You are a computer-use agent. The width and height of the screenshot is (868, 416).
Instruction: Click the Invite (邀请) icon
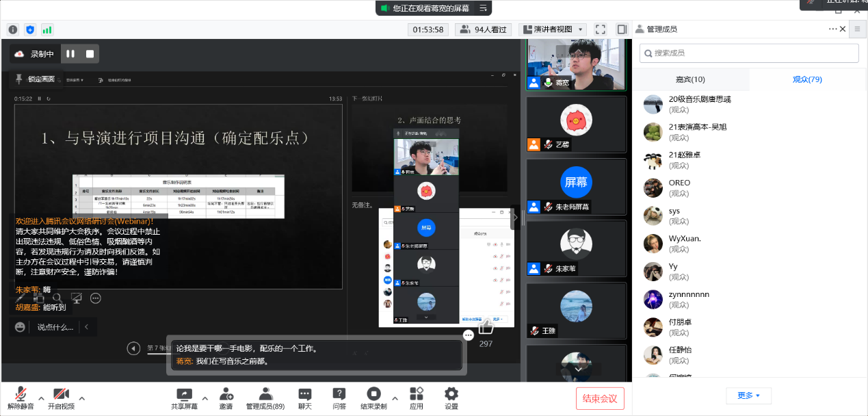tap(226, 398)
